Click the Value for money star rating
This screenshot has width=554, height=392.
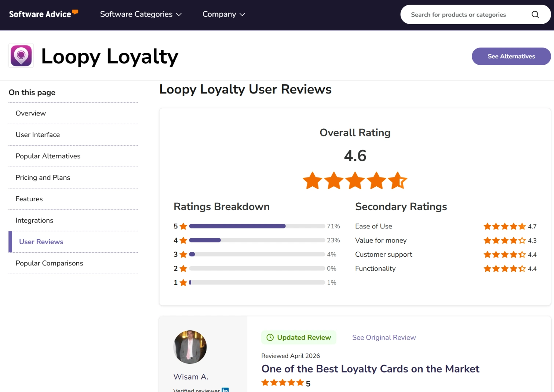tap(504, 241)
